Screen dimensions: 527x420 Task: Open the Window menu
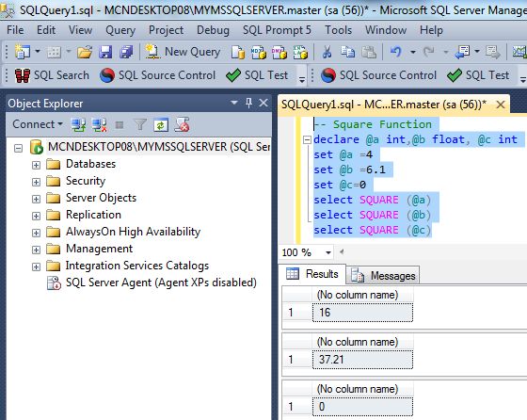[x=386, y=30]
